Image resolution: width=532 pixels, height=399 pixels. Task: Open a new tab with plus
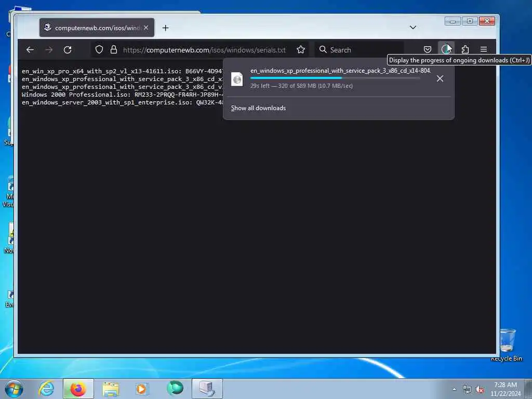pos(166,28)
